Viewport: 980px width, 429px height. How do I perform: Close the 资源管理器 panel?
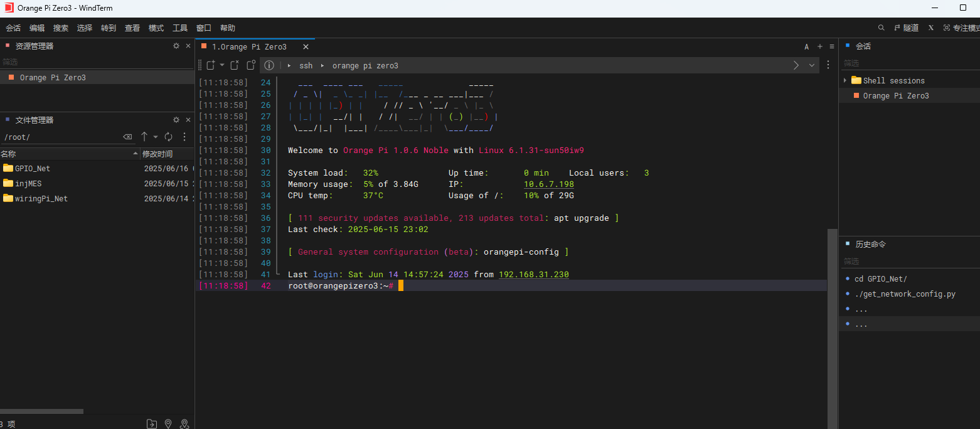pyautogui.click(x=188, y=46)
